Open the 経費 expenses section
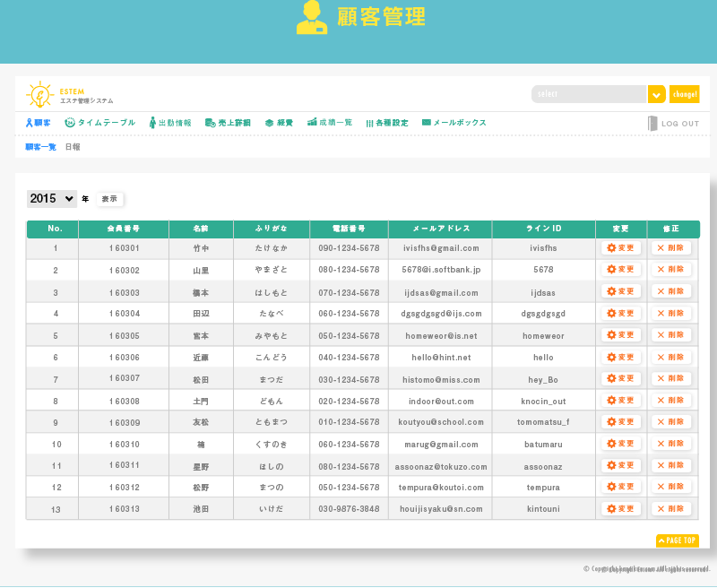The image size is (717, 588). tap(279, 123)
